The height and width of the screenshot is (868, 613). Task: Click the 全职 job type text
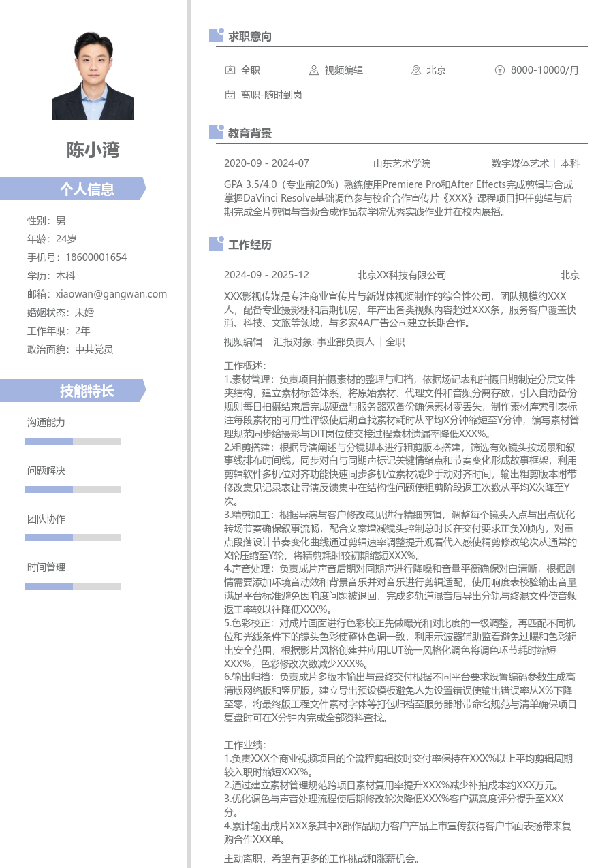(x=251, y=70)
